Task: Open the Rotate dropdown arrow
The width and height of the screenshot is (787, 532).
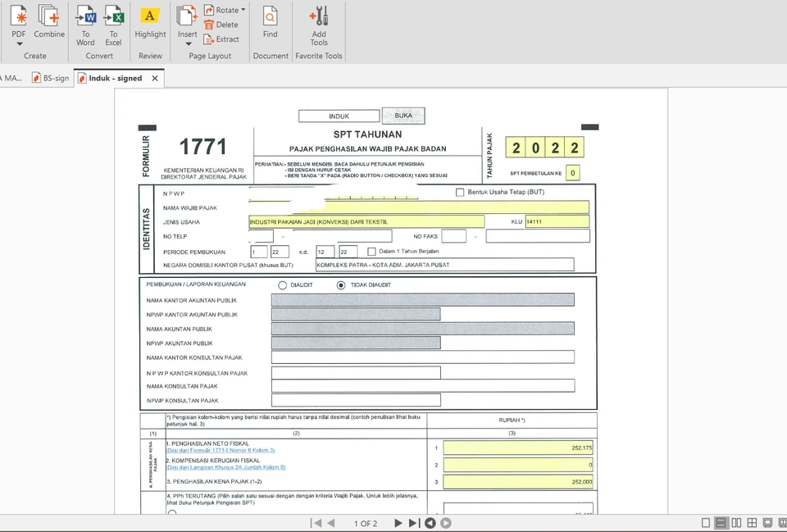Action: [x=243, y=10]
